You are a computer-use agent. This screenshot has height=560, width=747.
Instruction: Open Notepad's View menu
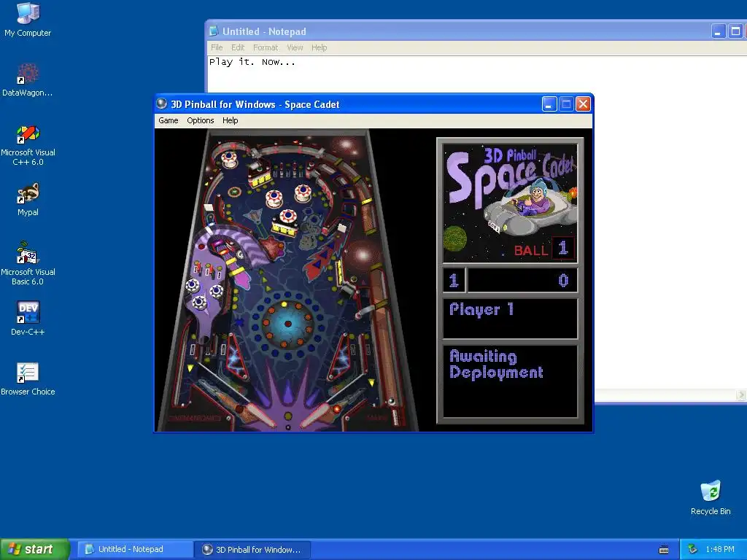tap(295, 47)
